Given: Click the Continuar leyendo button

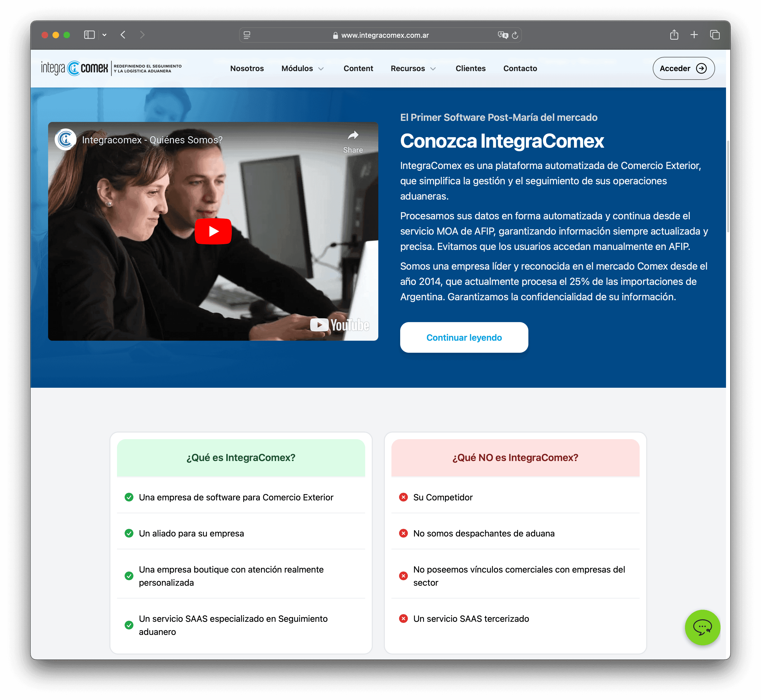Looking at the screenshot, I should (x=464, y=337).
